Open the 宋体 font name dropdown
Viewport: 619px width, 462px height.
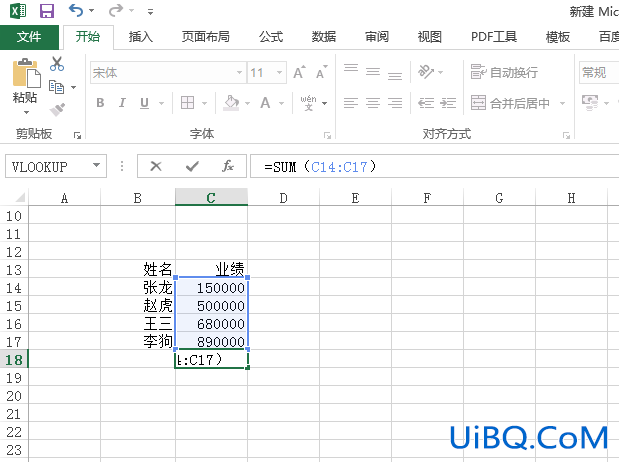[x=239, y=73]
